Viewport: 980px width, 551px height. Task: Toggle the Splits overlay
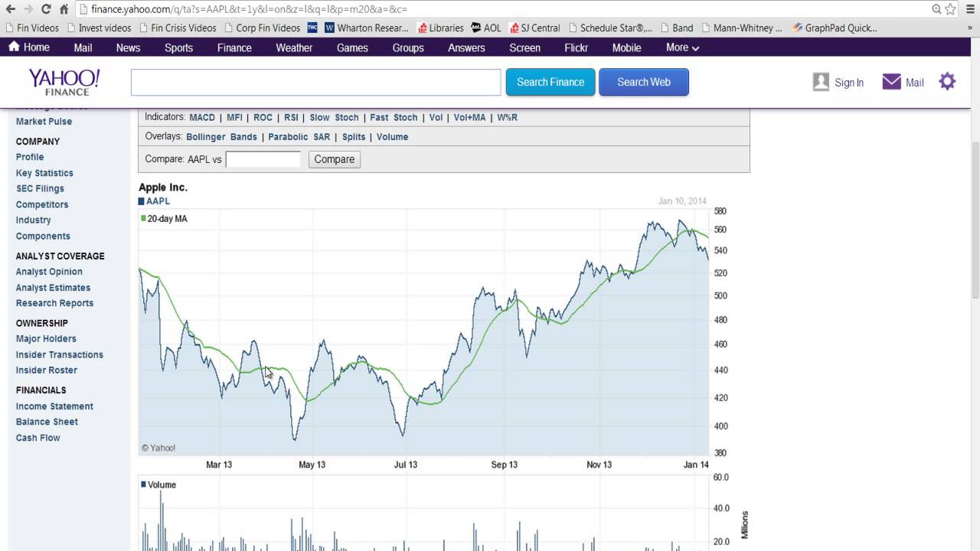click(354, 137)
